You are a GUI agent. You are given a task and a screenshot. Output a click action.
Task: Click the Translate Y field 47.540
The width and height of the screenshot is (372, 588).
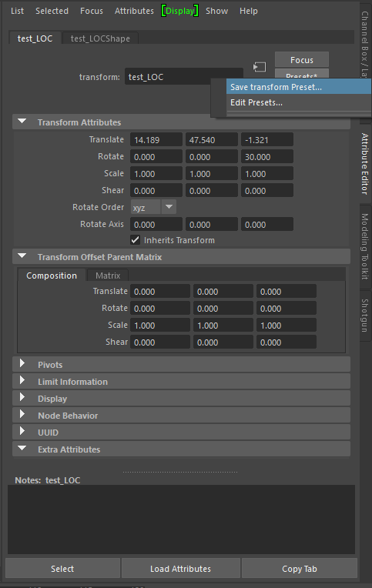pos(212,139)
